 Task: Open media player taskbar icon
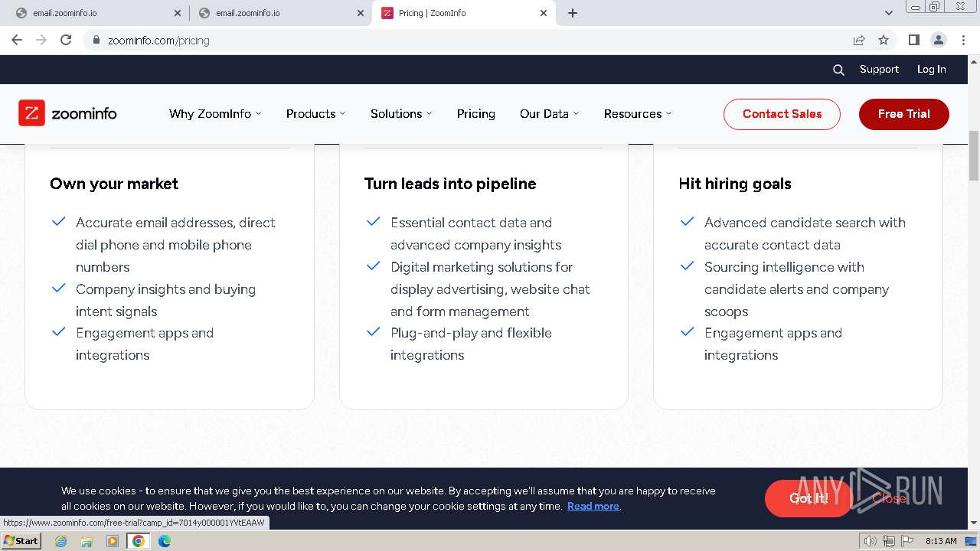pyautogui.click(x=113, y=541)
